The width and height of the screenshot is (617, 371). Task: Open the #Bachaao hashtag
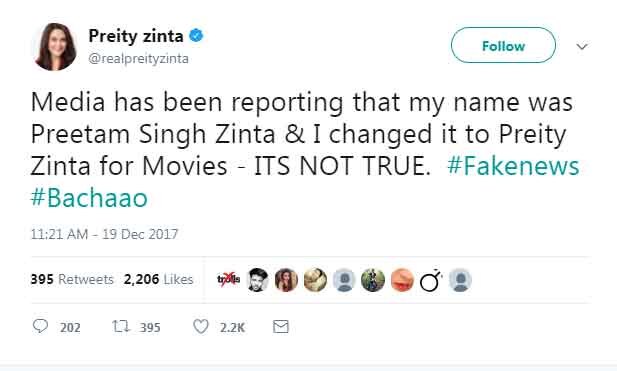(x=89, y=197)
